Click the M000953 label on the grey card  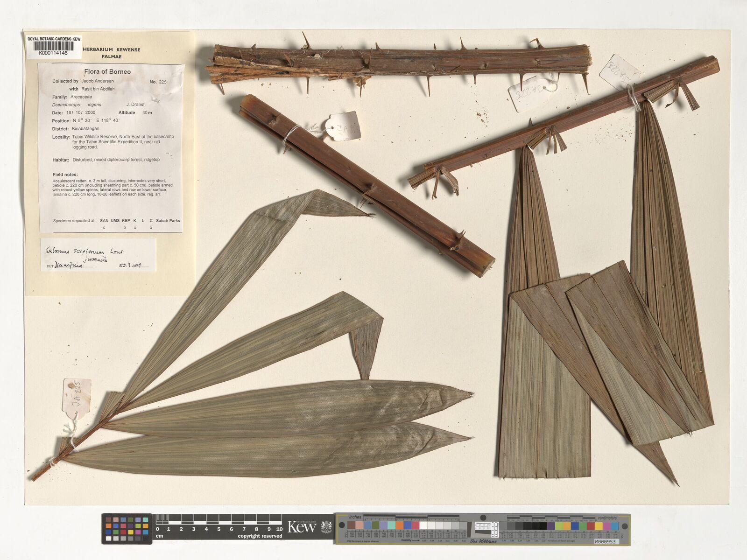click(x=606, y=542)
